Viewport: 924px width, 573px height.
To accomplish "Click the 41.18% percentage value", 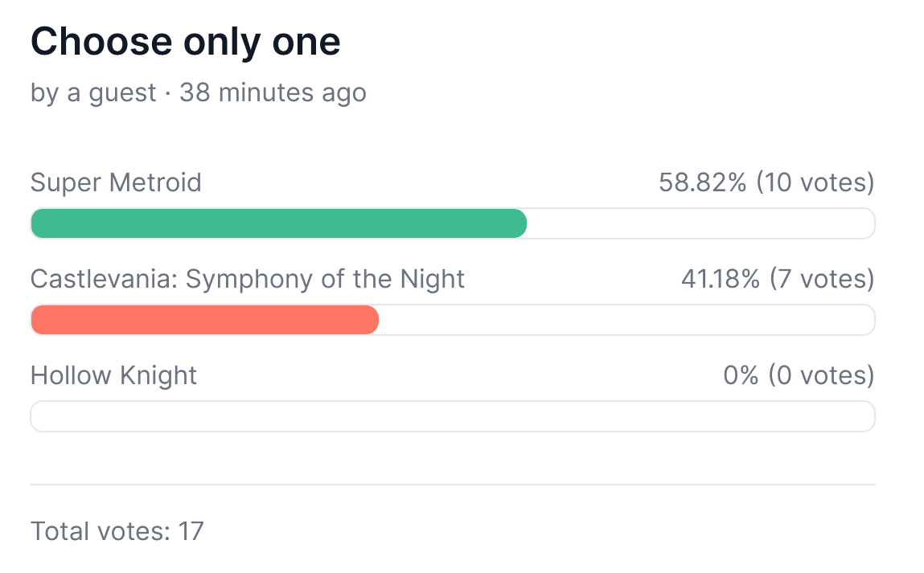I will (719, 279).
